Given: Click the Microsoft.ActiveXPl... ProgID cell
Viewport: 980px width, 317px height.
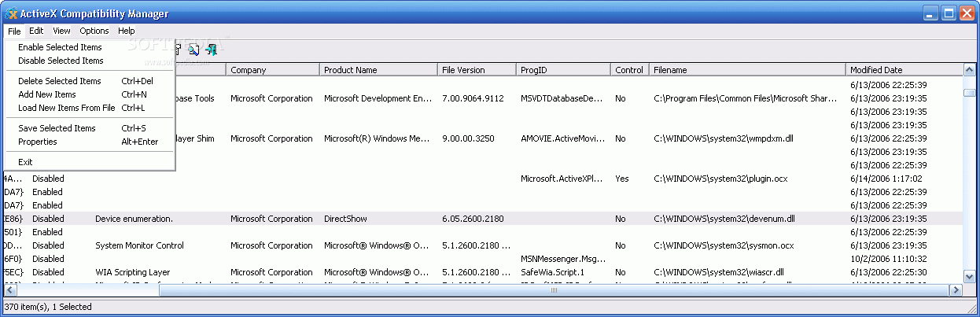Looking at the screenshot, I should (x=562, y=179).
